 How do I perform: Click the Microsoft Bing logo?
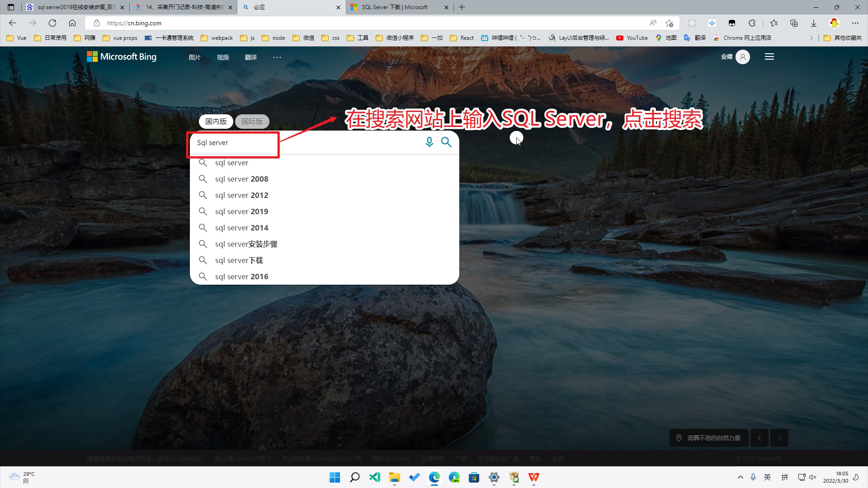click(x=122, y=56)
